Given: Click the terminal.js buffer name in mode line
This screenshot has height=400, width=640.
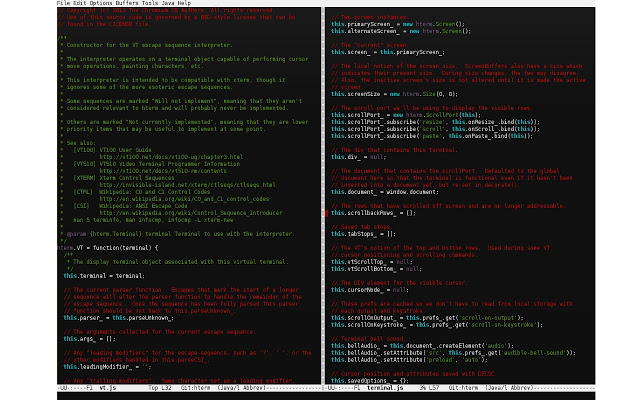Looking at the screenshot, I should pyautogui.click(x=384, y=388).
